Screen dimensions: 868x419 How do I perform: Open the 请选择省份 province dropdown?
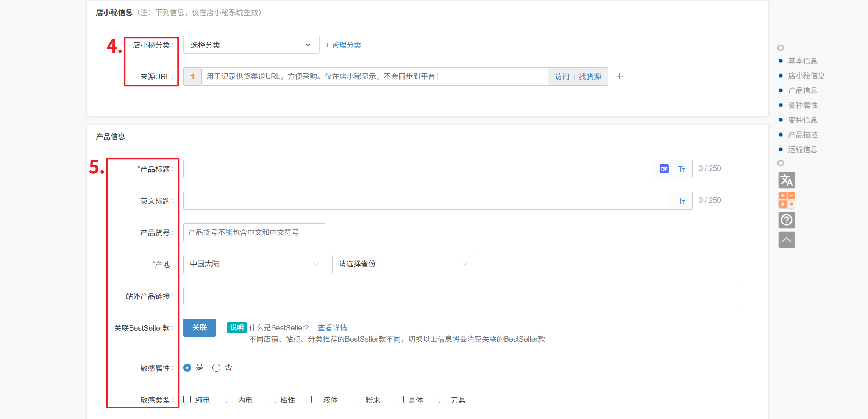tap(403, 264)
